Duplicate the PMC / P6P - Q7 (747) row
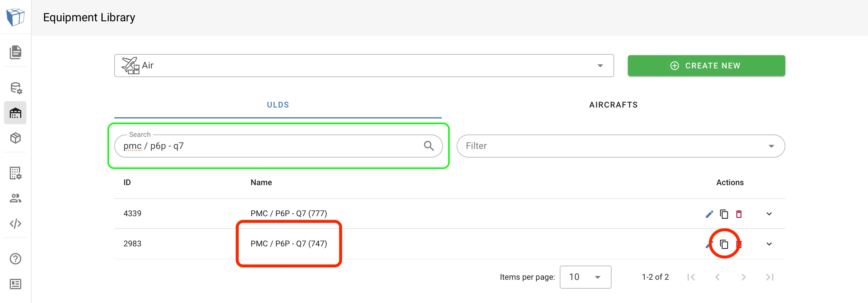This screenshot has width=868, height=303. (724, 244)
